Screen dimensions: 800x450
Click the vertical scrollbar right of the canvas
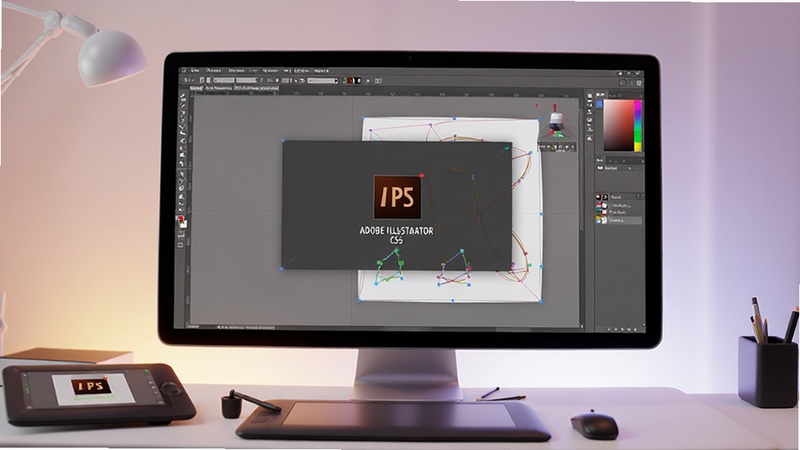pos(582,168)
